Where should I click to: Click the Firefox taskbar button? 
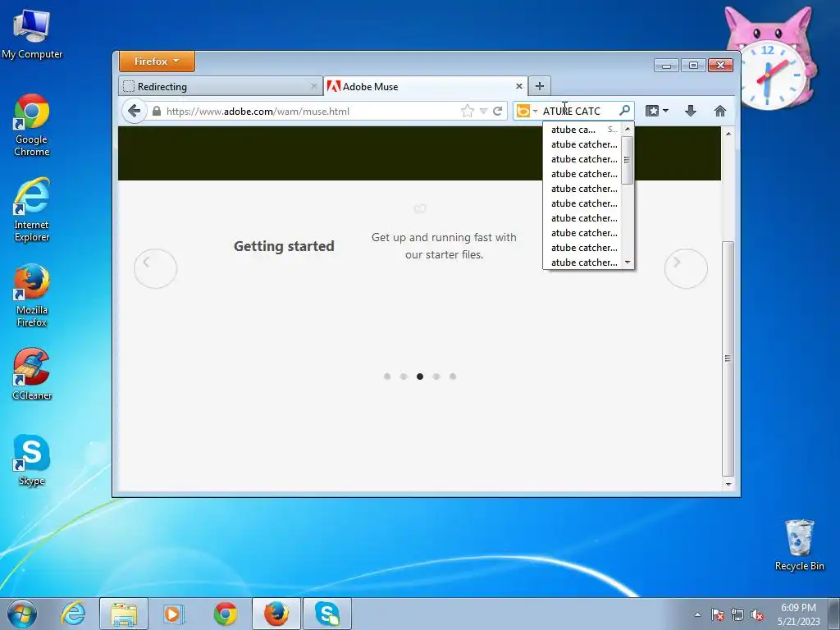(276, 614)
